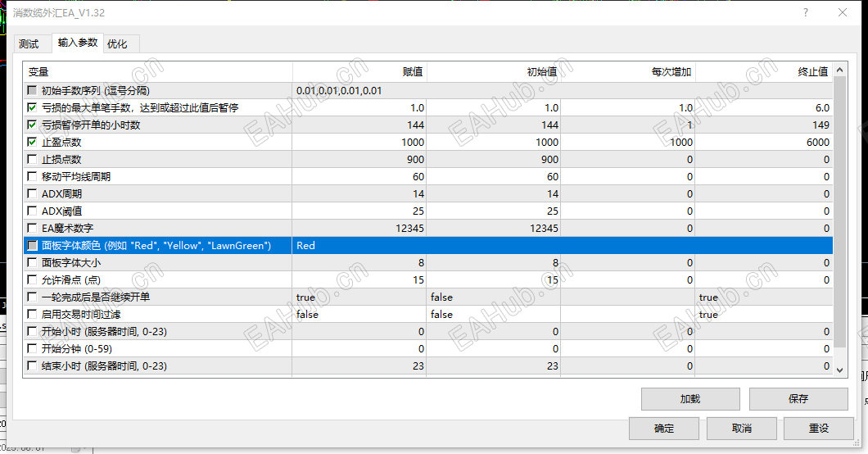This screenshot has width=868, height=454.
Task: Select the 终止值 column header
Action: tap(764, 71)
